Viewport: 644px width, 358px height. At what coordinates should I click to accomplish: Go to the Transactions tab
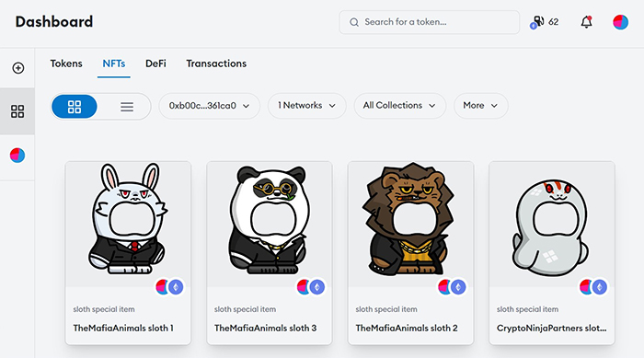click(216, 64)
